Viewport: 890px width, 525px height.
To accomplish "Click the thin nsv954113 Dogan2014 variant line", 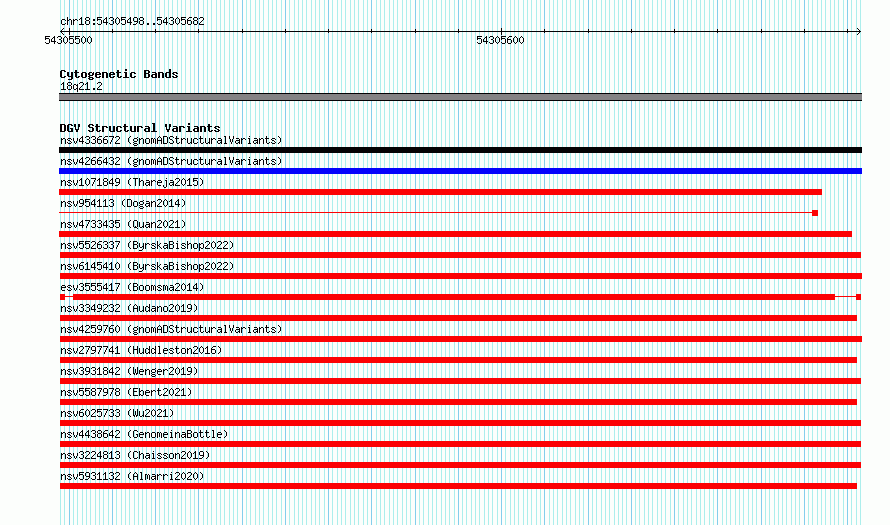I will click(438, 213).
